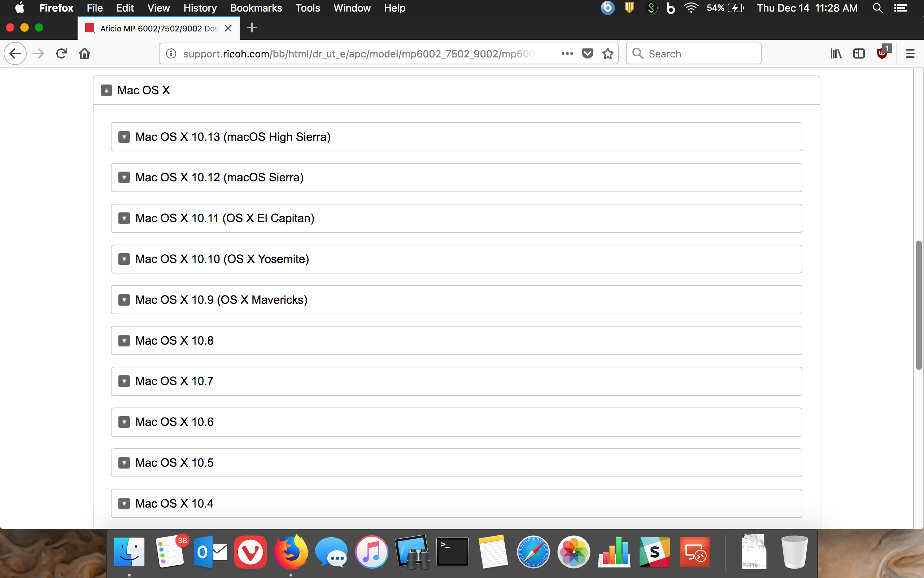Open the uBlock Origin extension icon

883,53
